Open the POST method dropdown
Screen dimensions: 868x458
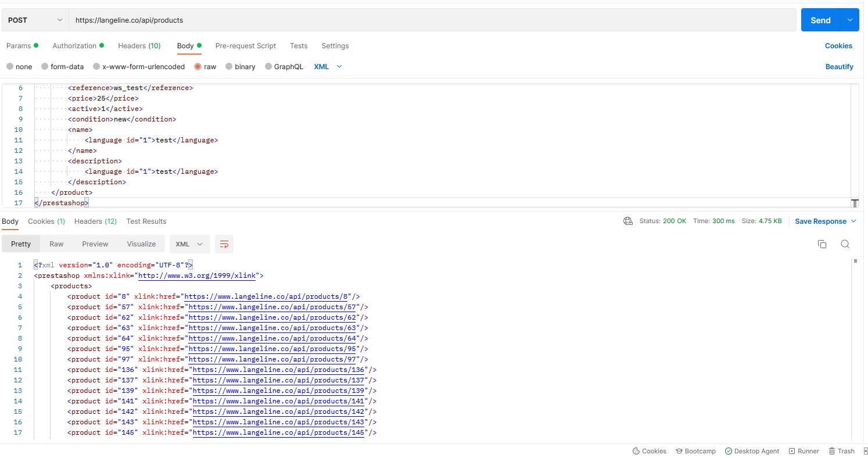click(x=35, y=19)
